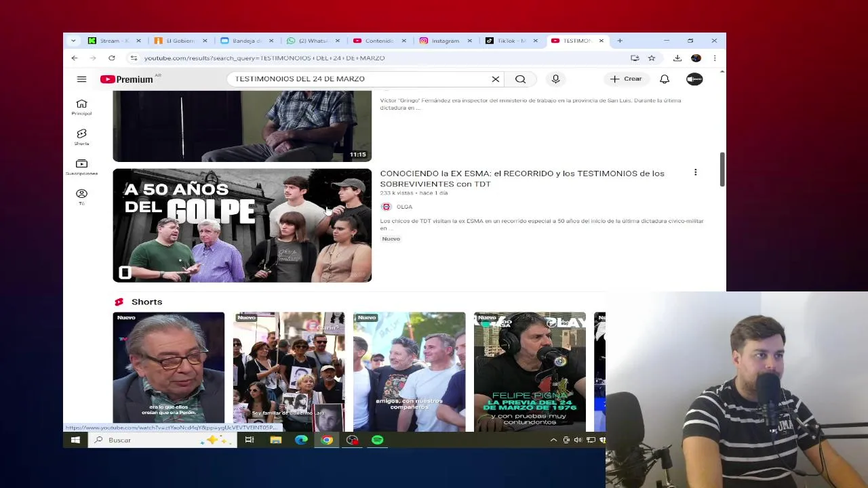Open the Short 'Soy familiar de Guillermo'
868x488 pixels.
coord(289,371)
